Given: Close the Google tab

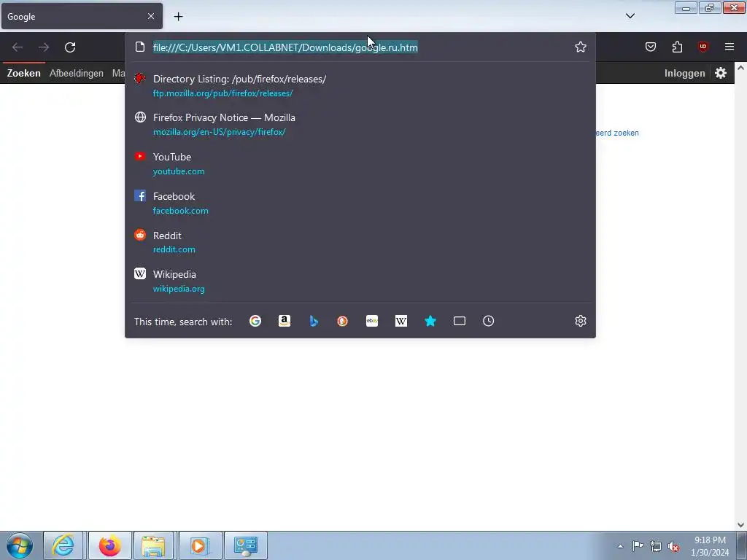Looking at the screenshot, I should point(151,16).
